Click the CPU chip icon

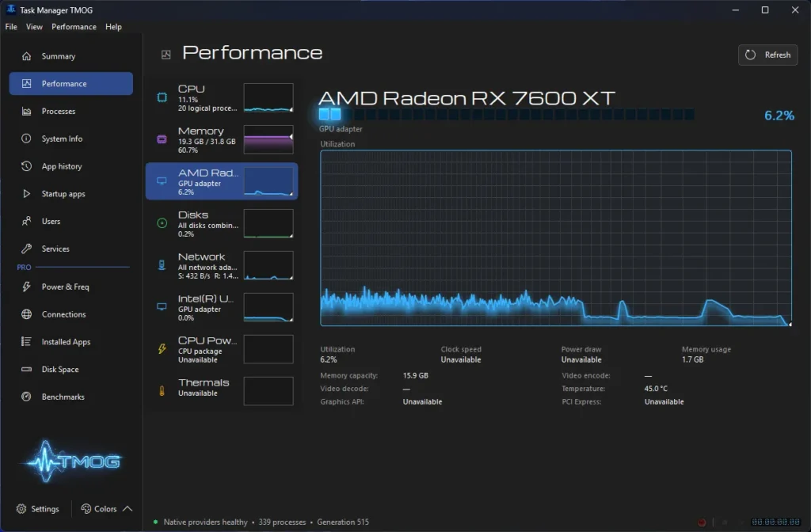tap(162, 97)
